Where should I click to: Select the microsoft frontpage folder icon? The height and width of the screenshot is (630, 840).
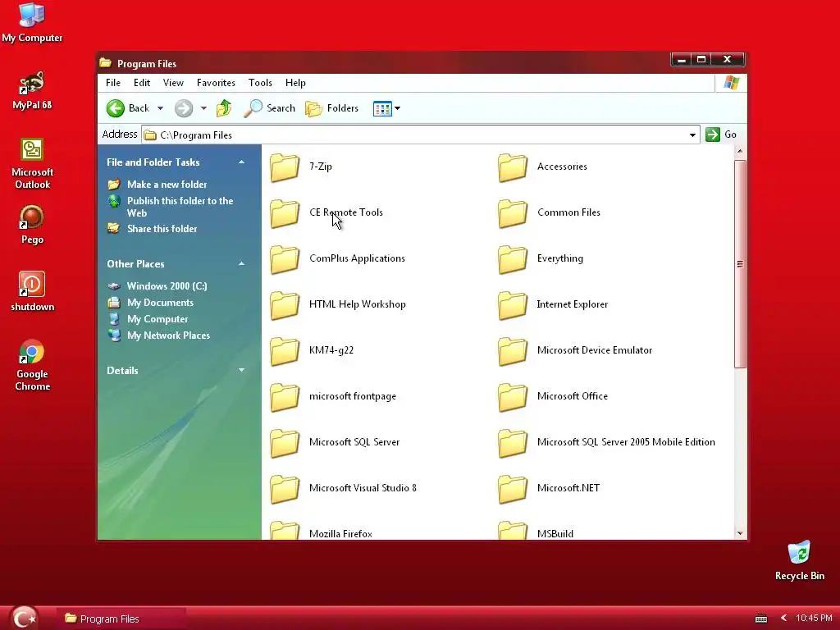tap(285, 398)
